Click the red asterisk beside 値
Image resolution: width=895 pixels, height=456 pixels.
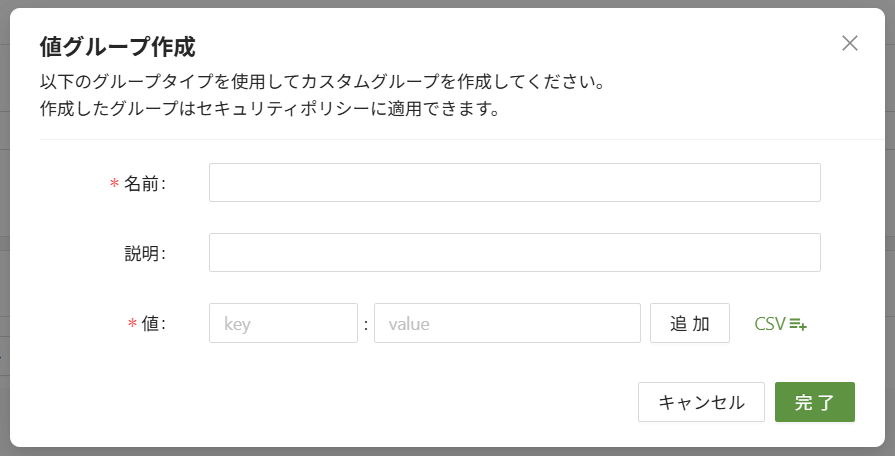click(132, 325)
